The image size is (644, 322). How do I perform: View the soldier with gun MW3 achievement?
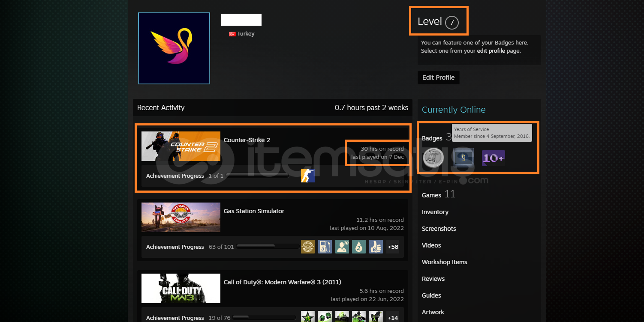click(x=359, y=317)
